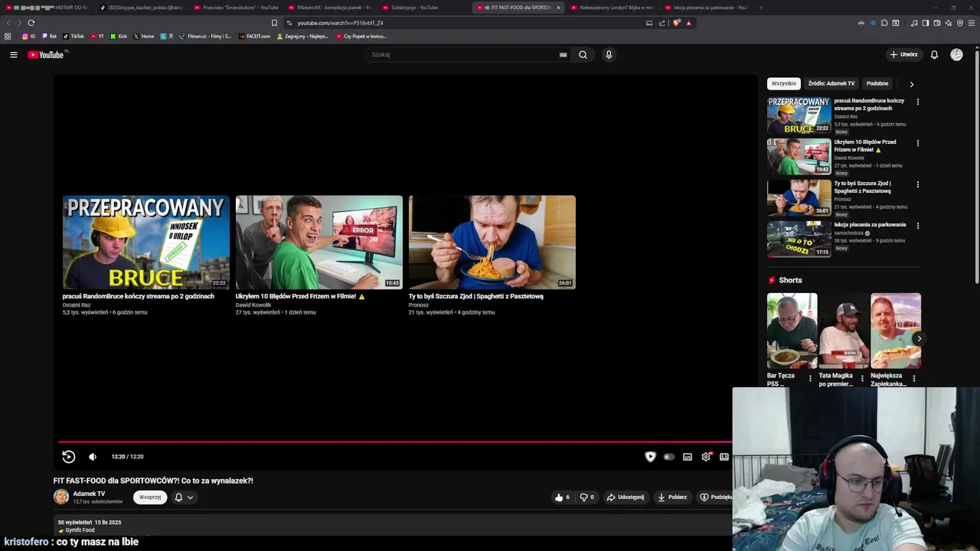Expand the subscription notification bell dropdown

click(x=184, y=497)
